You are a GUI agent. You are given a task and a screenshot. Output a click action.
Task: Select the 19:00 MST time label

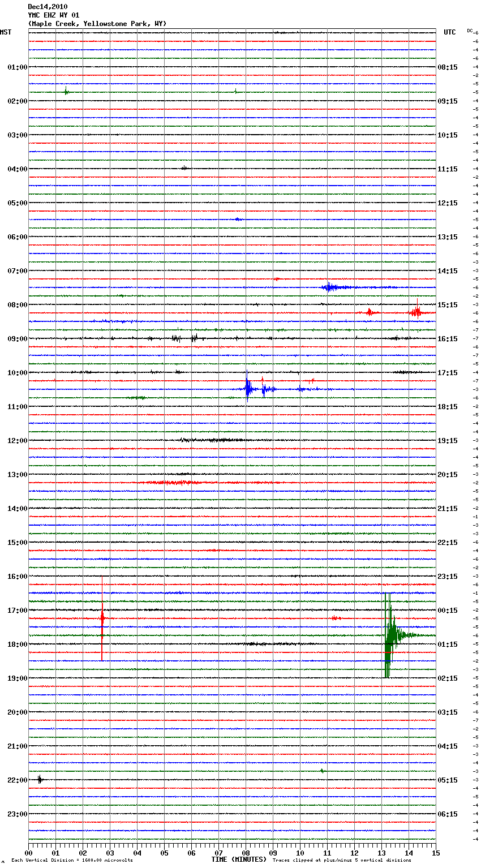pyautogui.click(x=18, y=678)
